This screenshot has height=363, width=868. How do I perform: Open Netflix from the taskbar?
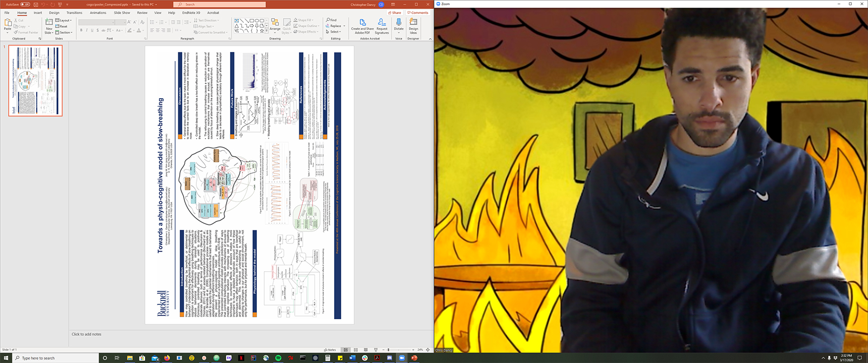coord(241,358)
